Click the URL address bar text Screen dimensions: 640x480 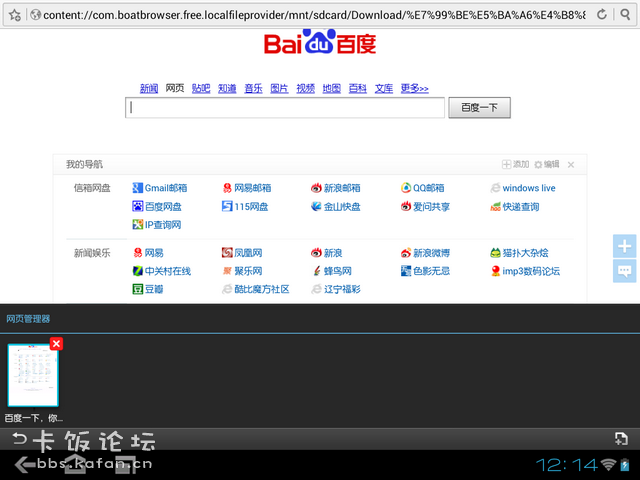[x=314, y=15]
